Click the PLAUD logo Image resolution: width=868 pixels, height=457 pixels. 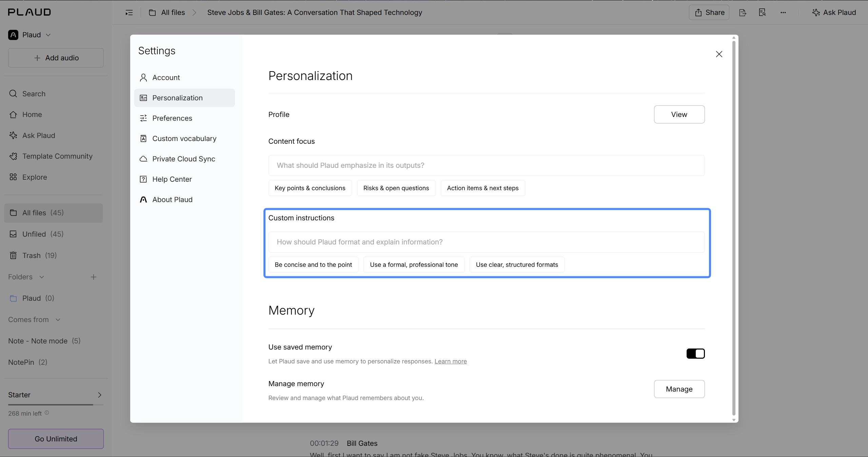pos(29,12)
